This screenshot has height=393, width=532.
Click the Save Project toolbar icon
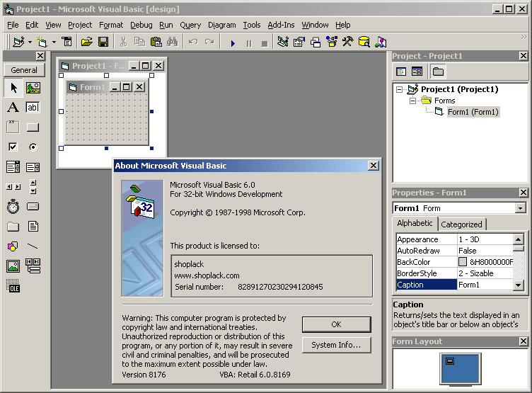(103, 42)
